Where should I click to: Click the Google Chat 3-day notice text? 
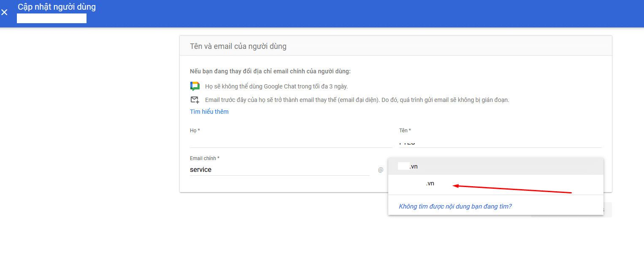276,86
